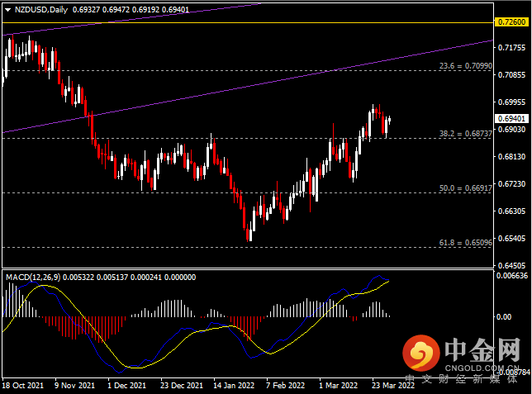532x394 pixels.
Task: Click the 14 Jan 2022 date marker
Action: [234, 386]
